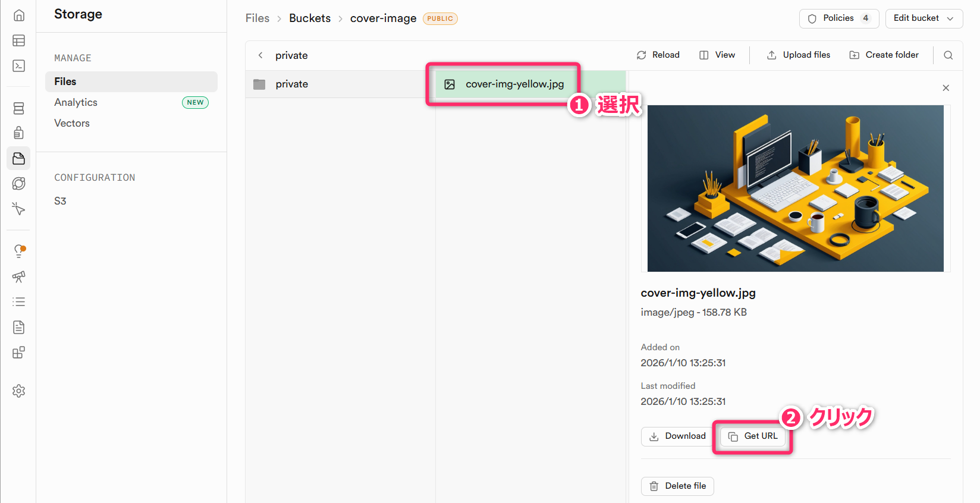Click the Delete file button

tap(677, 486)
